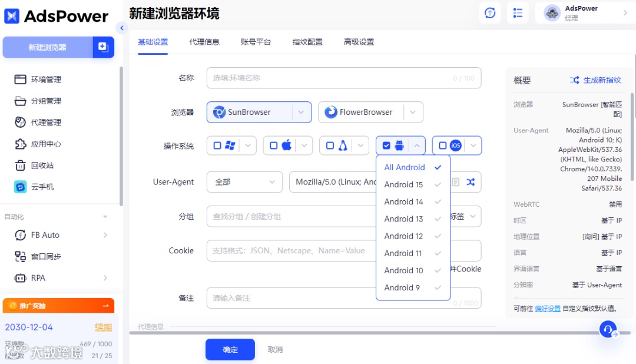
Task: Click the Linux penguin icon
Action: [343, 145]
